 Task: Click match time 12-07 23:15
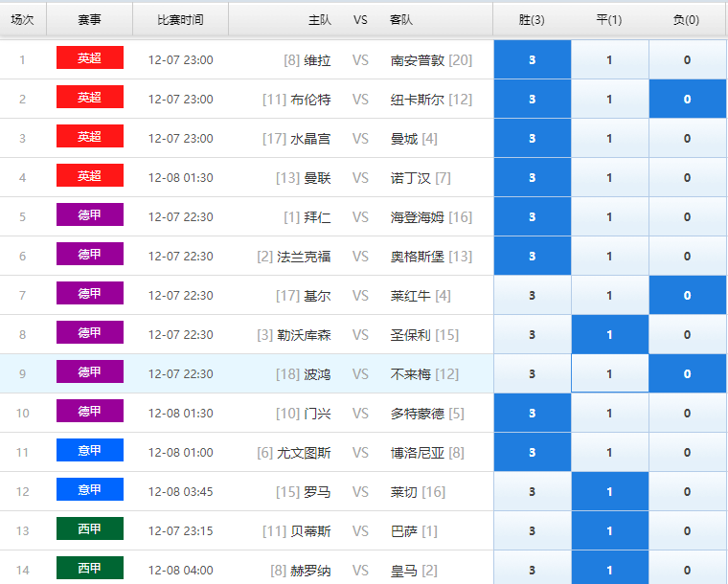[x=181, y=531]
